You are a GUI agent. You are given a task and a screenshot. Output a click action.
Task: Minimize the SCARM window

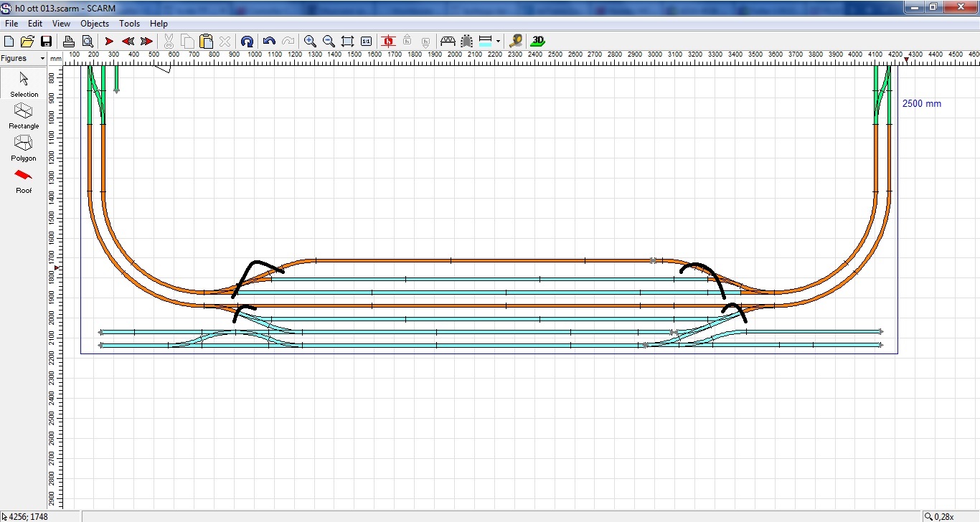914,6
